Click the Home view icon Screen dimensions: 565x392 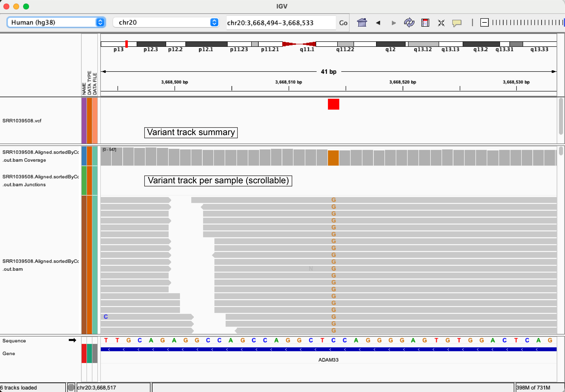[362, 23]
